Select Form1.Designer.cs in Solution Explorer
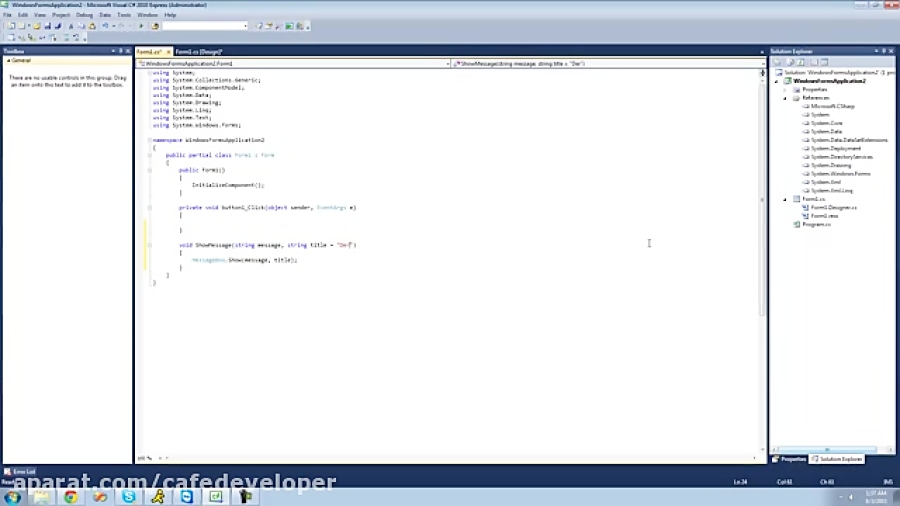The width and height of the screenshot is (900, 506). pos(833,208)
